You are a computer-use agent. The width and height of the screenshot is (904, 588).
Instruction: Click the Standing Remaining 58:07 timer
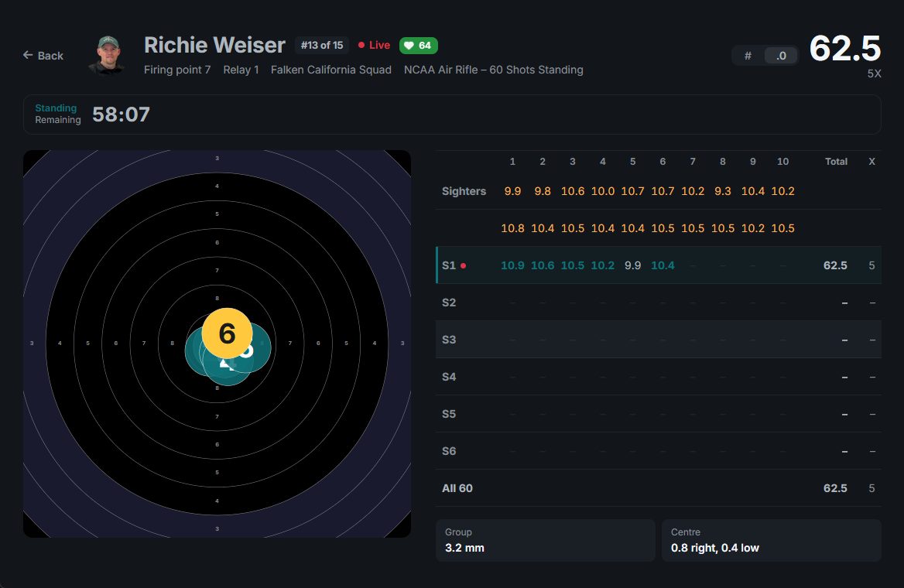(x=92, y=115)
